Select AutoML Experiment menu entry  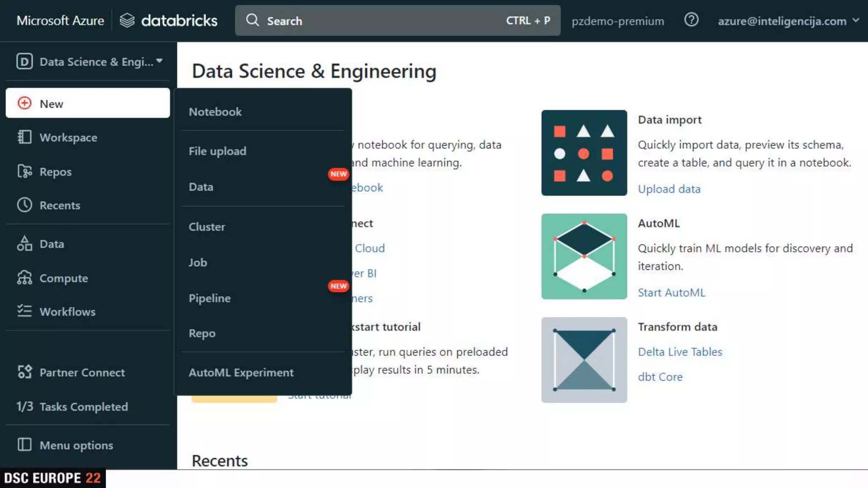(241, 372)
